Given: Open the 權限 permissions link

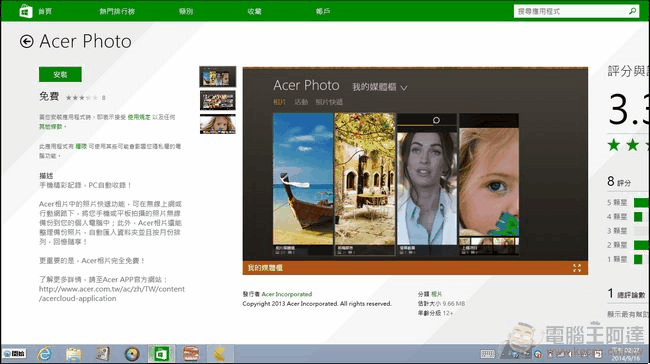Looking at the screenshot, I should 81,146.
